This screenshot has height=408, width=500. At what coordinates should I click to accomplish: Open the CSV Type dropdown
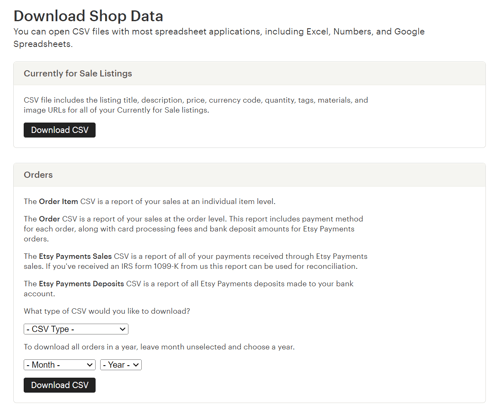(x=76, y=329)
